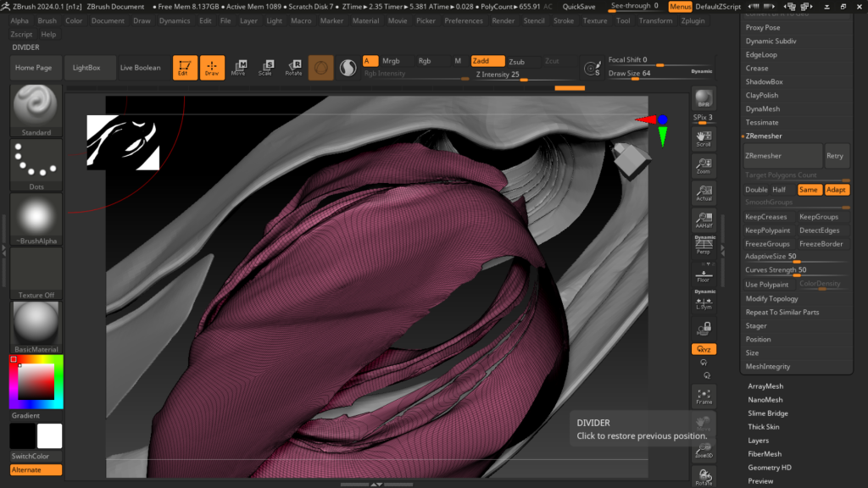Switch to Scale transform tool
Screen dimensions: 868x488
(265, 68)
